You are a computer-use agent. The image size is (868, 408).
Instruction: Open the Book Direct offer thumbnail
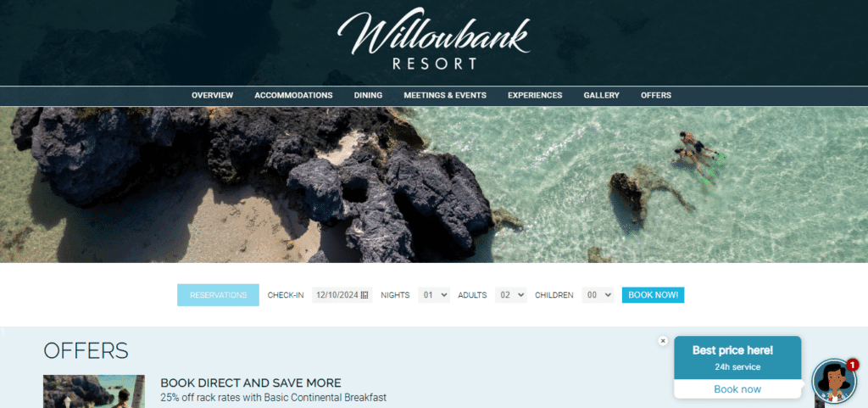(x=94, y=391)
